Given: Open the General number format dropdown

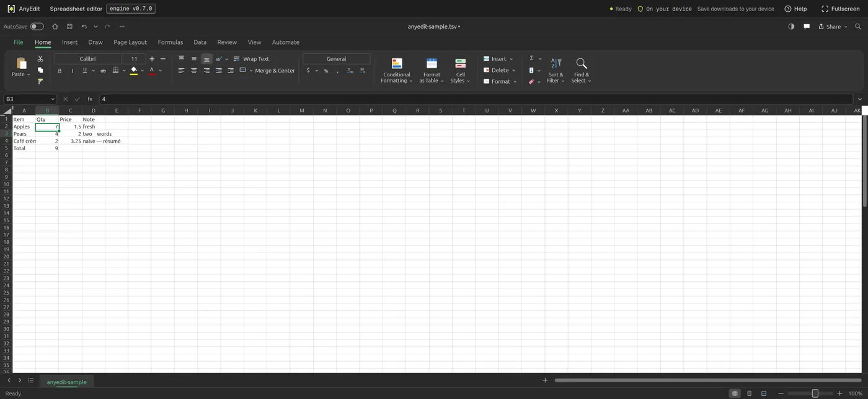Looking at the screenshot, I should (336, 59).
